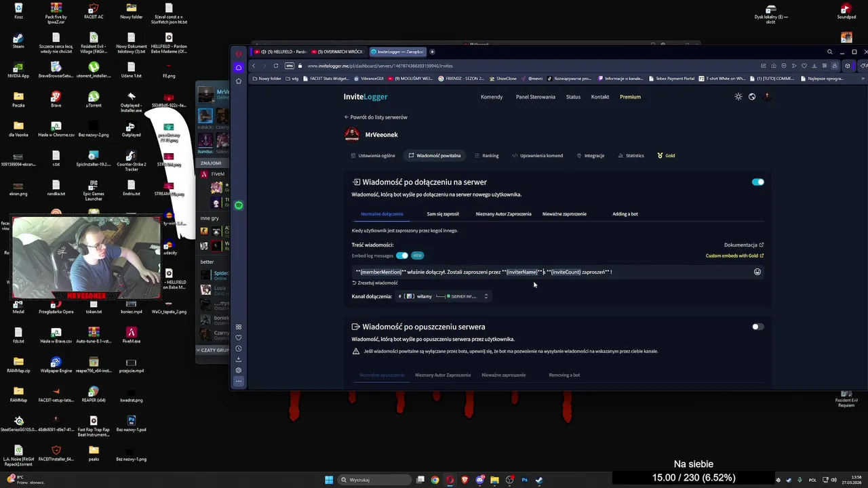Open Dokumentacja external link

coord(744,245)
